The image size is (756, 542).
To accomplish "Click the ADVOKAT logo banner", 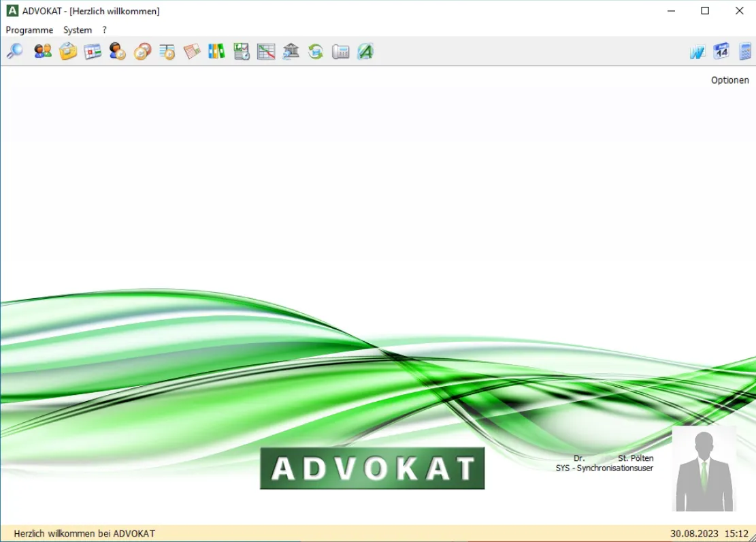I will [x=372, y=468].
